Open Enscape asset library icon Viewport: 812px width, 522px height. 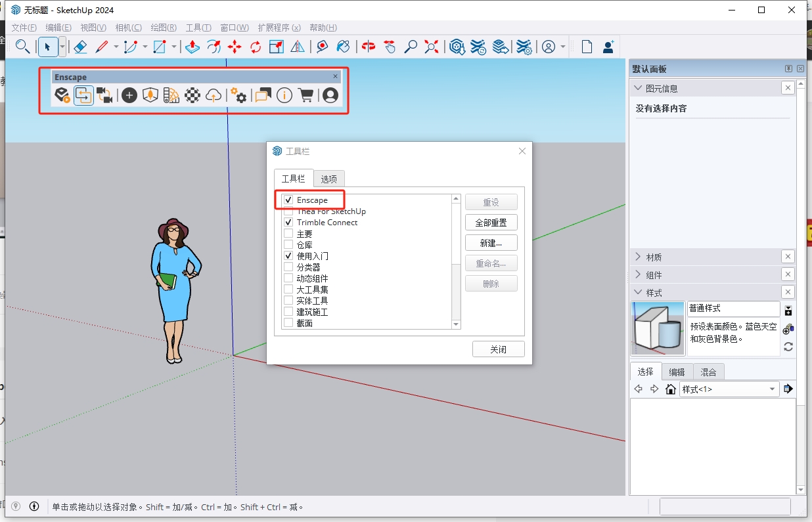click(x=150, y=95)
